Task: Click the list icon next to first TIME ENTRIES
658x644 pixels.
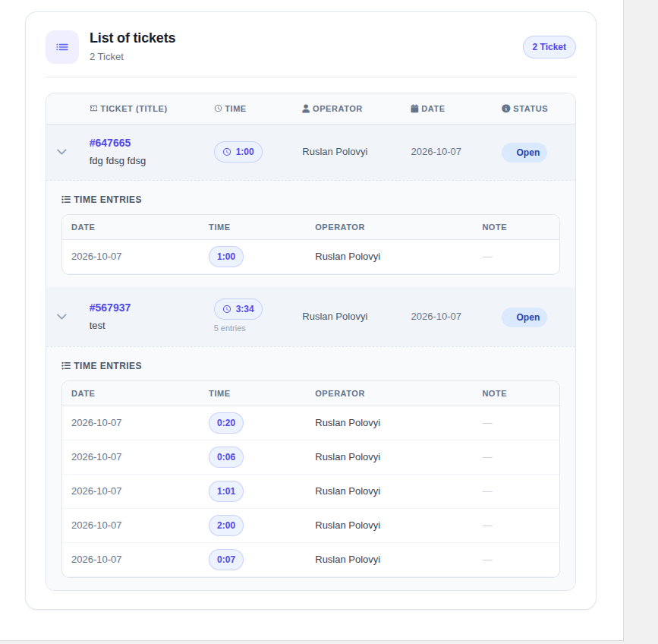Action: click(66, 200)
